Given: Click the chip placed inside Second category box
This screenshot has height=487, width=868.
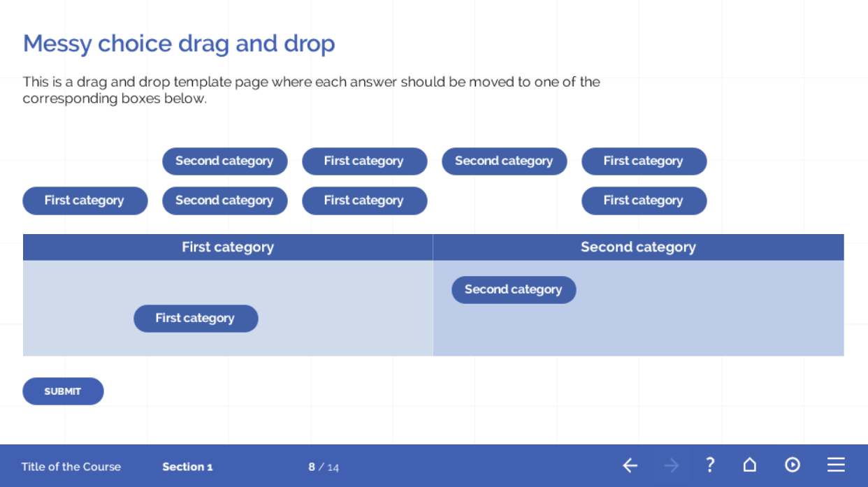Looking at the screenshot, I should [514, 290].
